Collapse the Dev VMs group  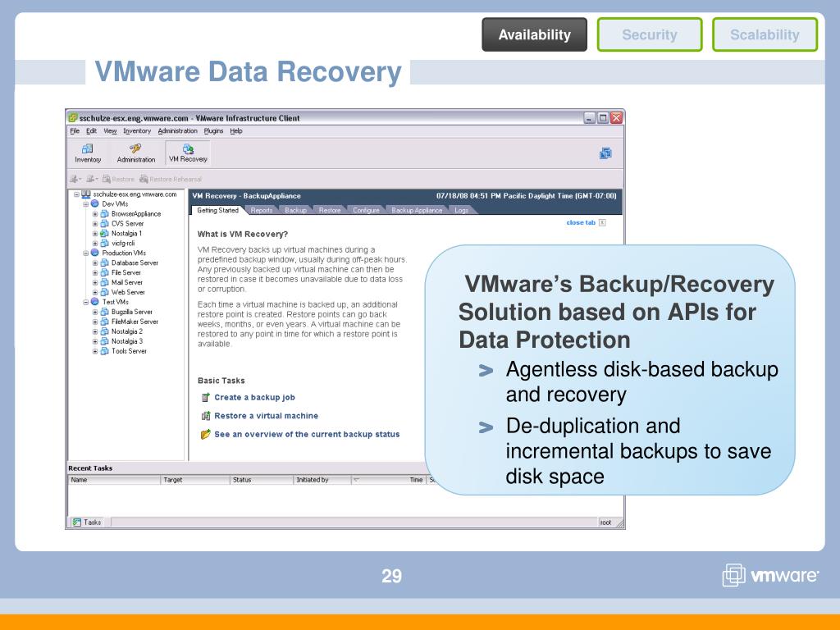point(85,204)
